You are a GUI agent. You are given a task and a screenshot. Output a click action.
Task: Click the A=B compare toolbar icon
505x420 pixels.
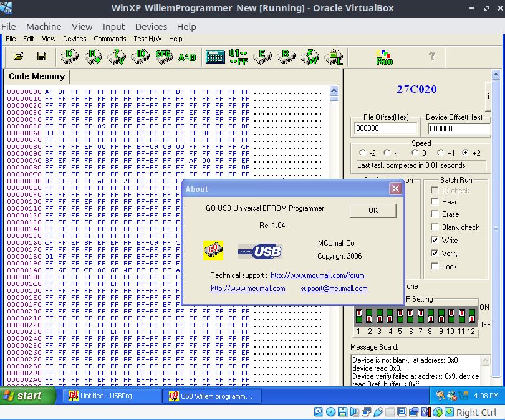(186, 57)
